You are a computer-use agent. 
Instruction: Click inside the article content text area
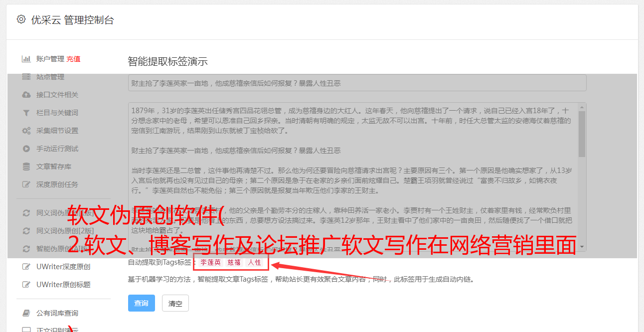(x=353, y=177)
